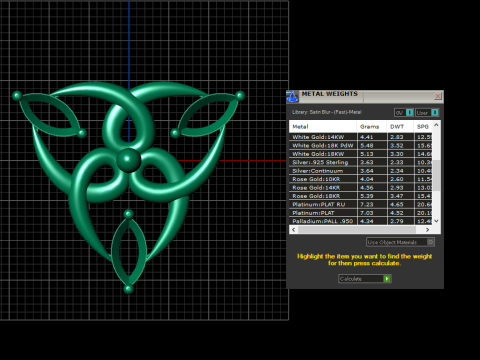Click the center sphere of the pendant
Screen dimensions: 480x360
click(x=128, y=160)
